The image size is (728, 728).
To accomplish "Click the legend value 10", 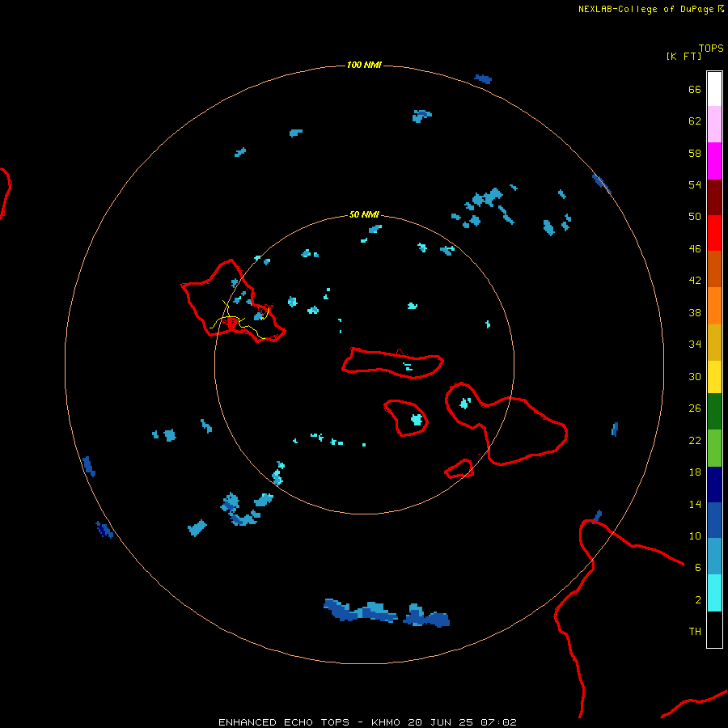I will 695,535.
